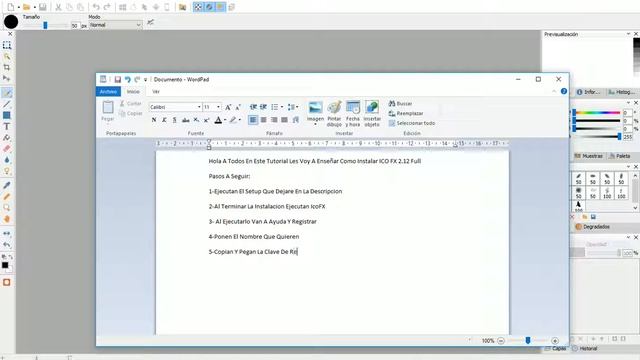
Task: Expand the Imagen dropdown arrow
Action: [315, 124]
